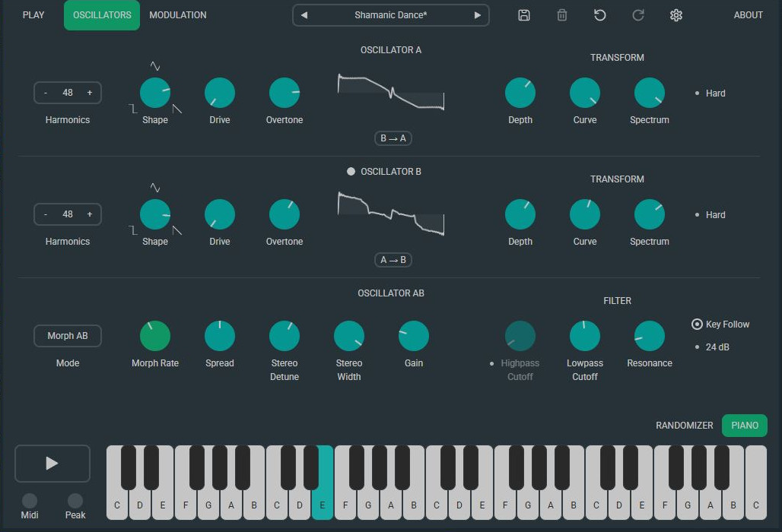Toggle the Oscillator B solo dot
Viewport: 782px width, 532px height.
[351, 171]
